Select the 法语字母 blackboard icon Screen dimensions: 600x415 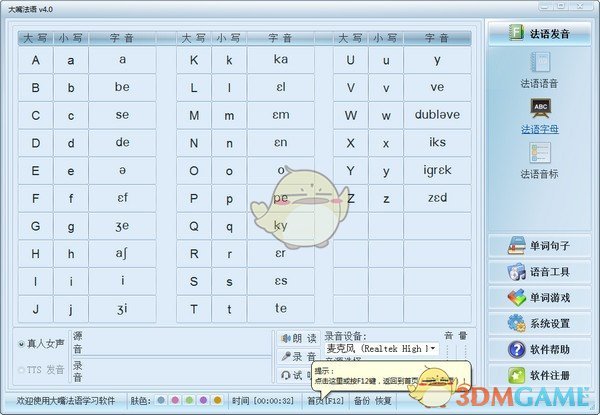point(540,108)
